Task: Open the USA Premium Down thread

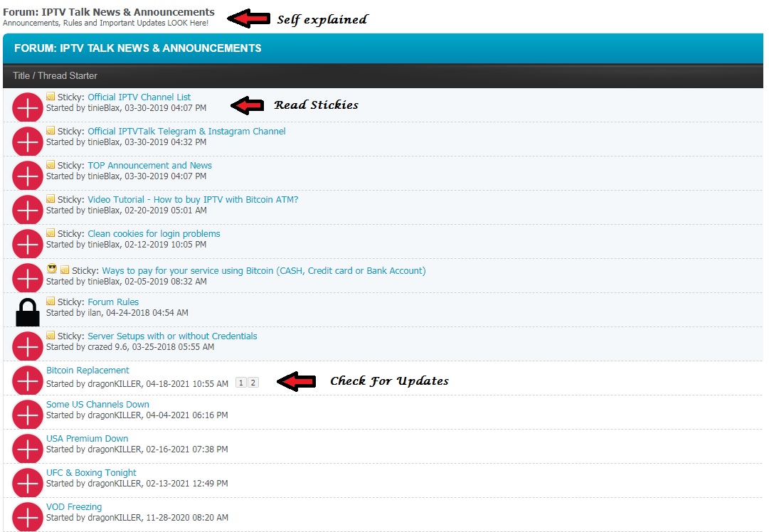Action: point(87,438)
